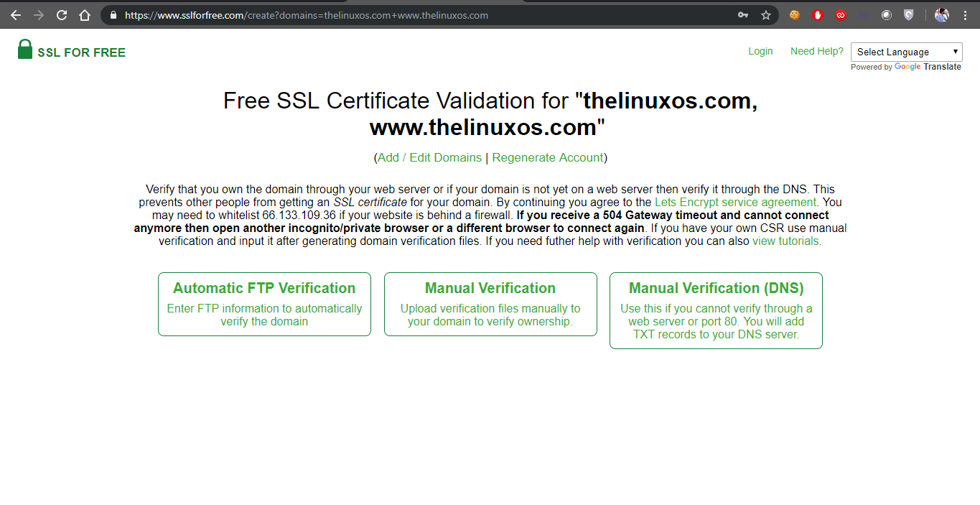Bookmark the page with the star icon
980x505 pixels.
(765, 14)
